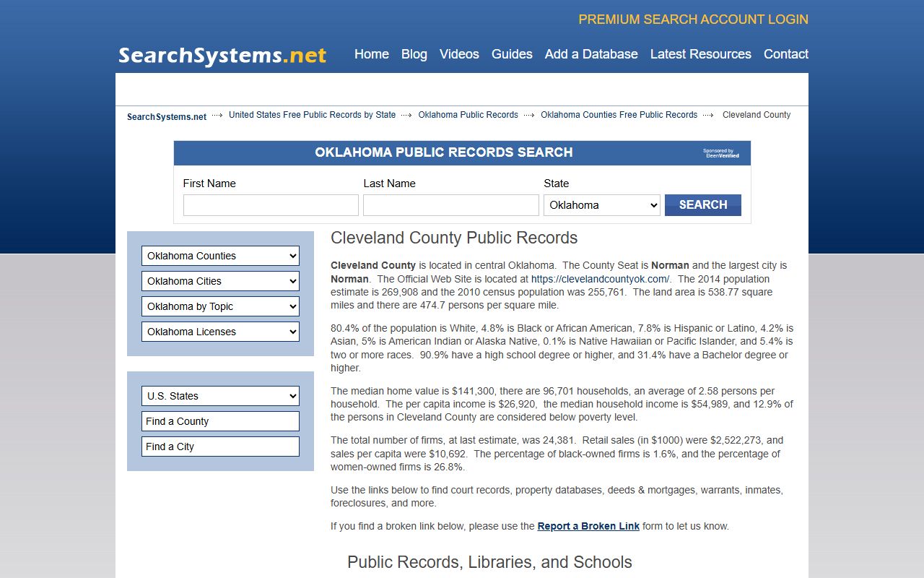Select Add a Database in navigation
The height and width of the screenshot is (578, 924).
pyautogui.click(x=591, y=54)
